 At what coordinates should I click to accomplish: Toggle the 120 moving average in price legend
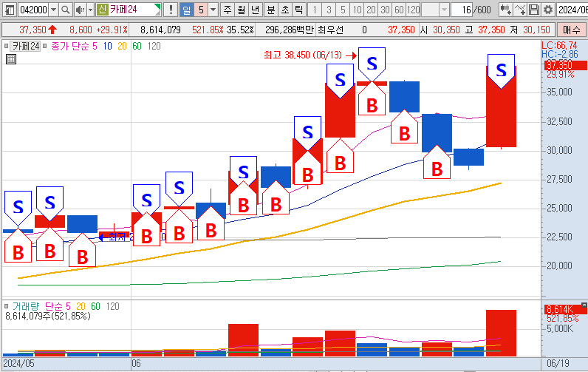(154, 46)
